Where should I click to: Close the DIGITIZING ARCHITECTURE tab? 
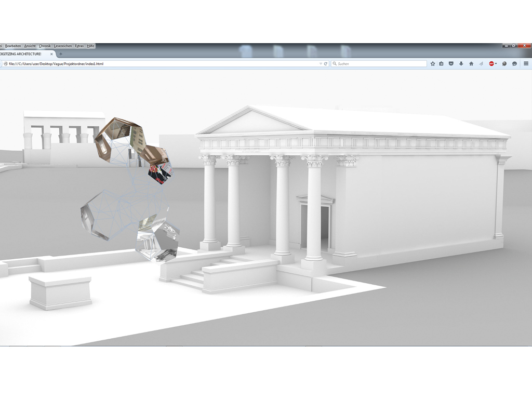(51, 54)
